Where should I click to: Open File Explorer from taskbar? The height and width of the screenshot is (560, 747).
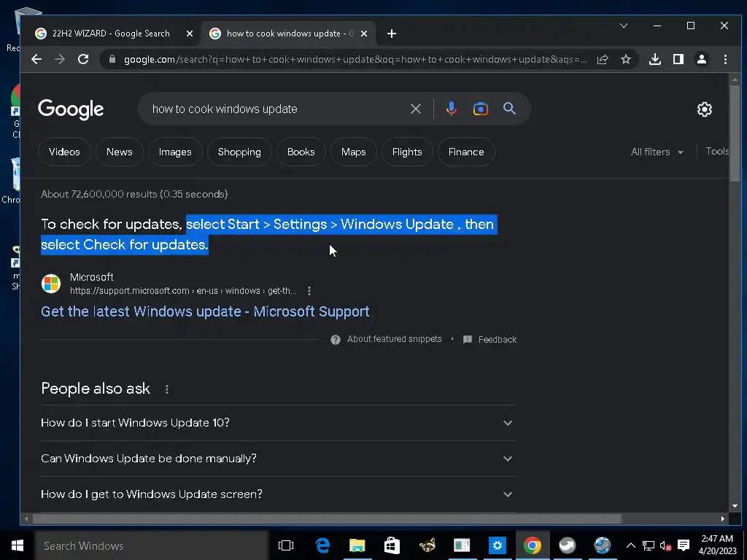[x=357, y=545]
